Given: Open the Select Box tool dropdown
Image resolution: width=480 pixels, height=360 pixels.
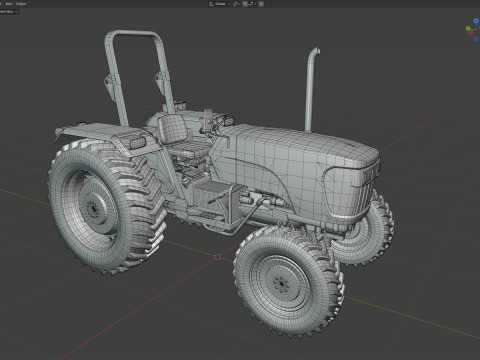Looking at the screenshot, I should [9, 11].
